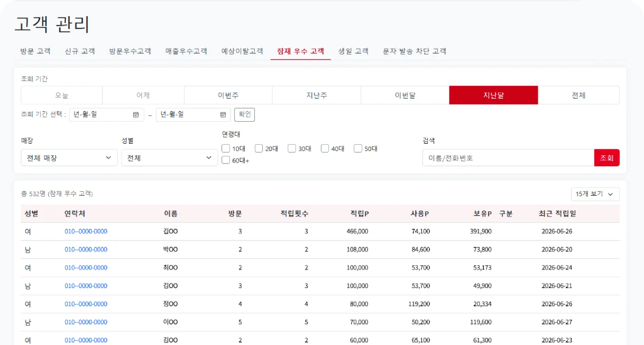The image size is (644, 345).
Task: Select the 지난주 period button
Action: [316, 95]
